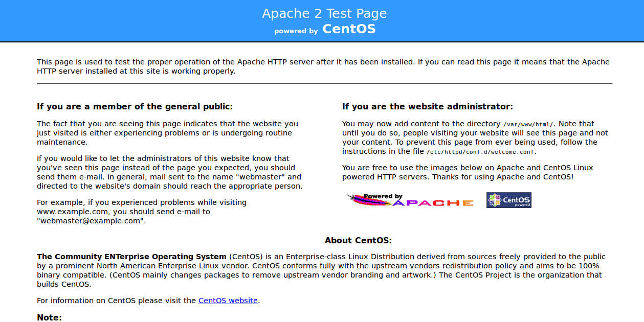644x322 pixels.
Task: Click the About CentOS heading
Action: (x=358, y=240)
